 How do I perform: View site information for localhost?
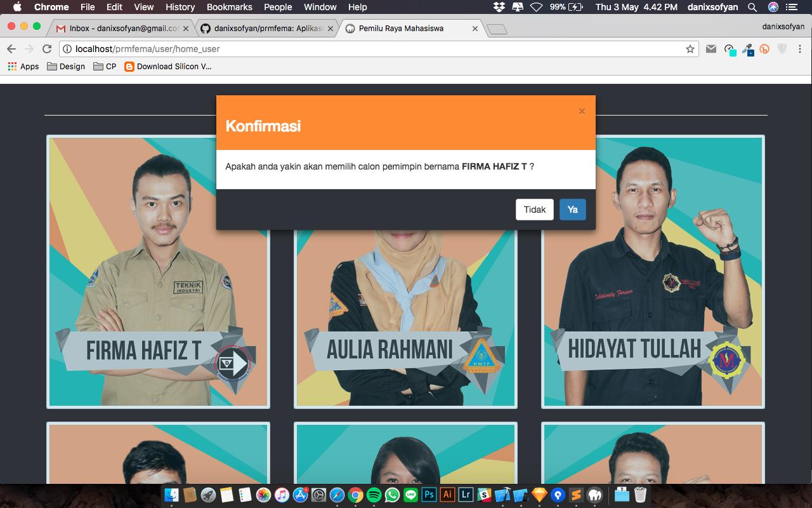pos(67,49)
